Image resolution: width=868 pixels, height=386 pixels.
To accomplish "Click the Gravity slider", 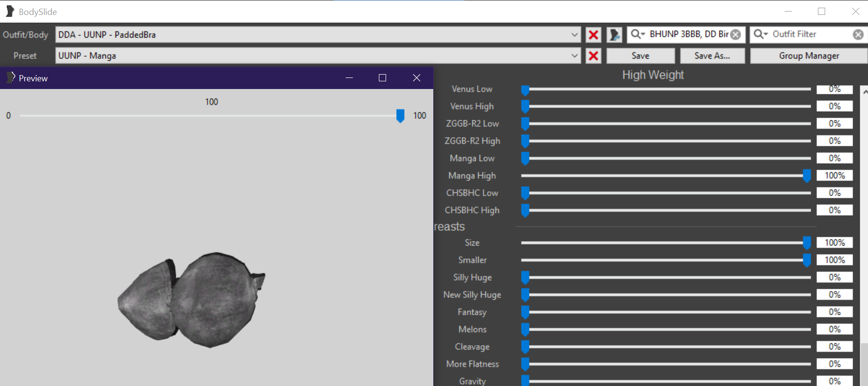I will point(666,381).
